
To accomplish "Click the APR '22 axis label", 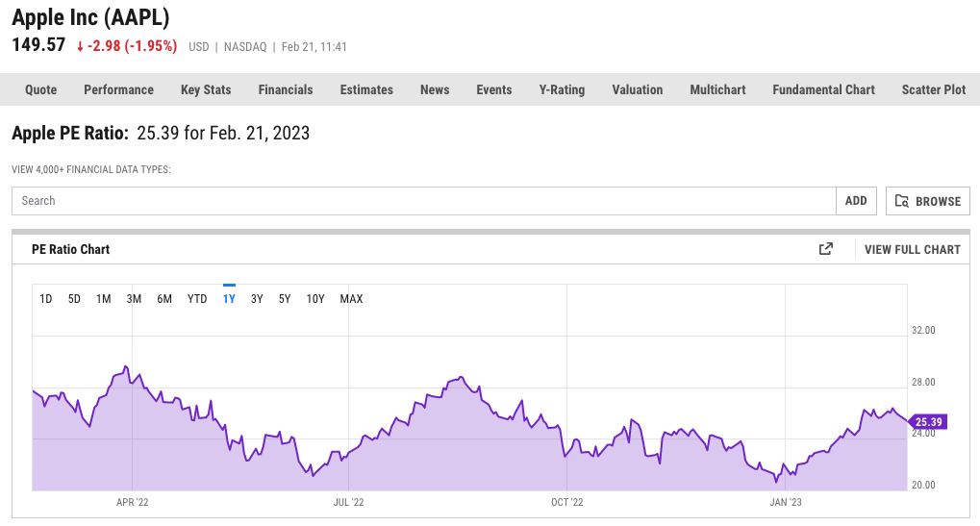I will tap(133, 502).
